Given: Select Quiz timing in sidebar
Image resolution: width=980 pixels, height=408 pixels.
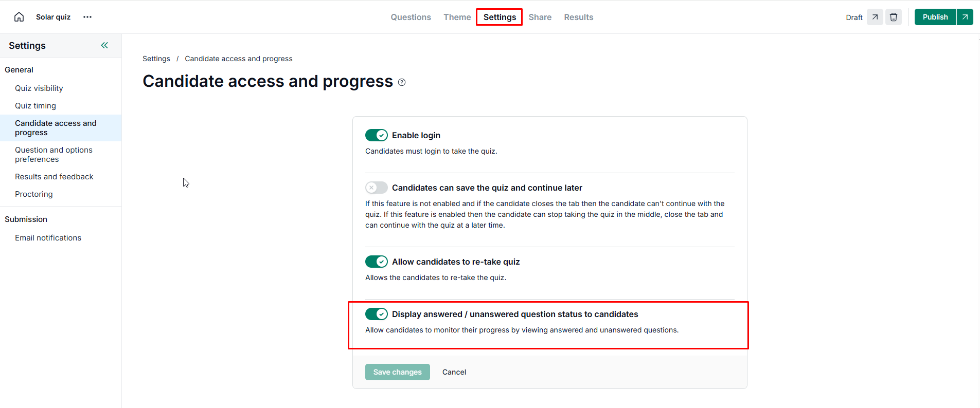Looking at the screenshot, I should (35, 106).
